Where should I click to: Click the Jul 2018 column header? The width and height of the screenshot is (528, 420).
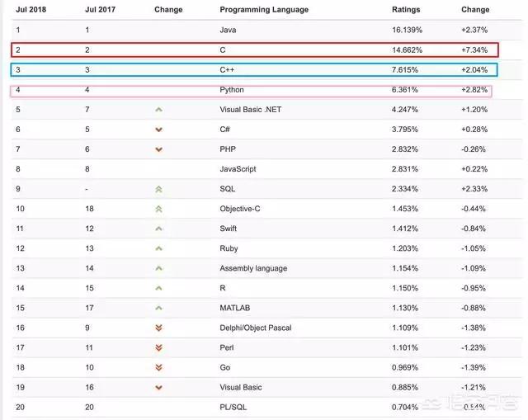[30, 10]
